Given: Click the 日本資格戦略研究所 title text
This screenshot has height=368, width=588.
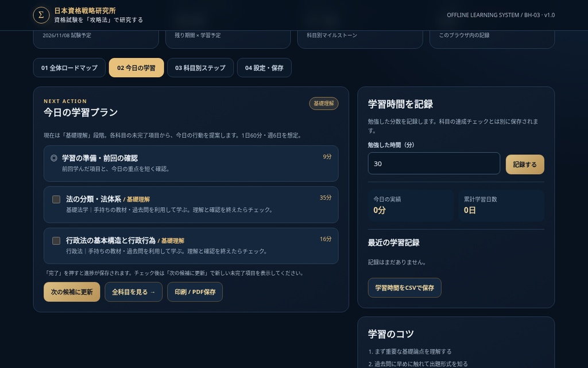Looking at the screenshot, I should pyautogui.click(x=85, y=11).
